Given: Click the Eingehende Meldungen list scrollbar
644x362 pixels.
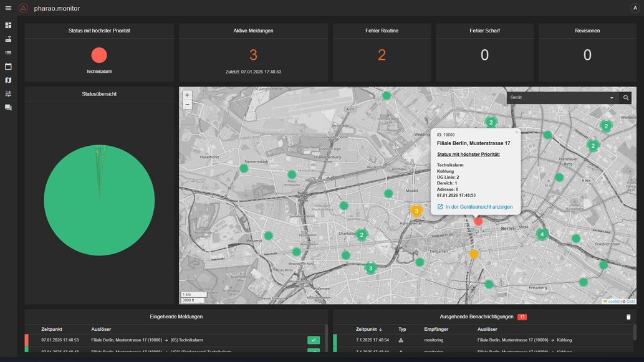Looking at the screenshot, I should coord(326,338).
